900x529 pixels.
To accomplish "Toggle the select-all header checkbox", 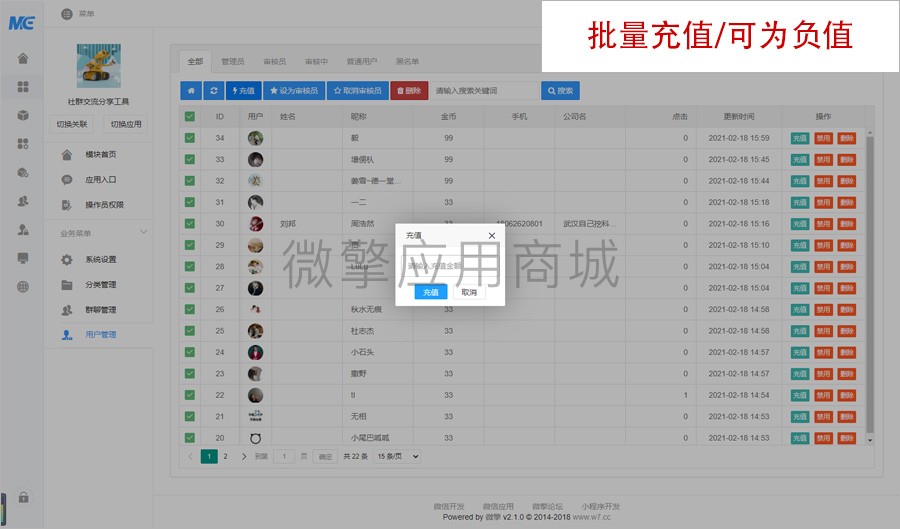I will (x=190, y=116).
